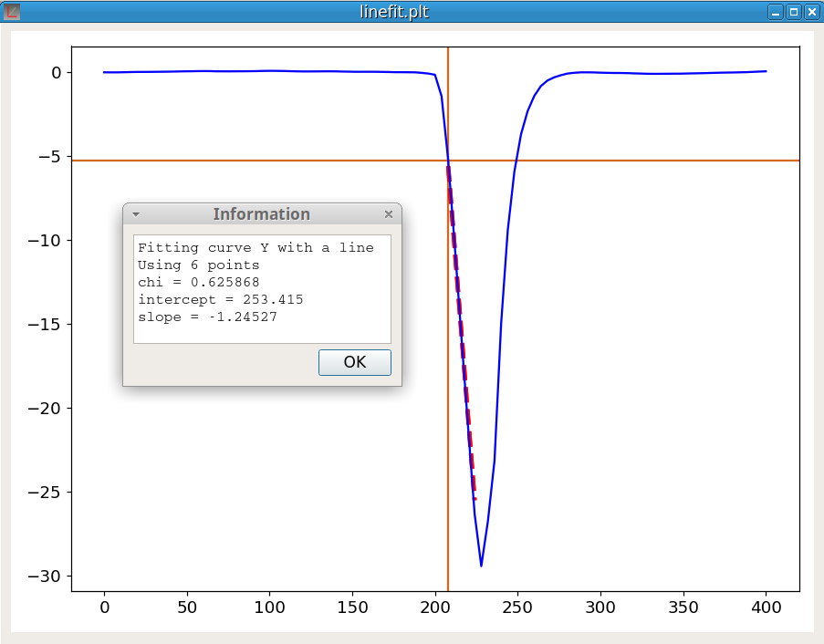824x644 pixels.
Task: Click the x-axis tick label 200
Action: [435, 608]
